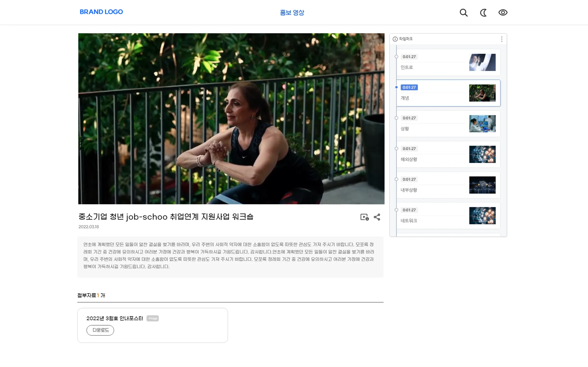Click 내부상황 timemark thumbnail
The image size is (588, 367).
click(x=482, y=185)
